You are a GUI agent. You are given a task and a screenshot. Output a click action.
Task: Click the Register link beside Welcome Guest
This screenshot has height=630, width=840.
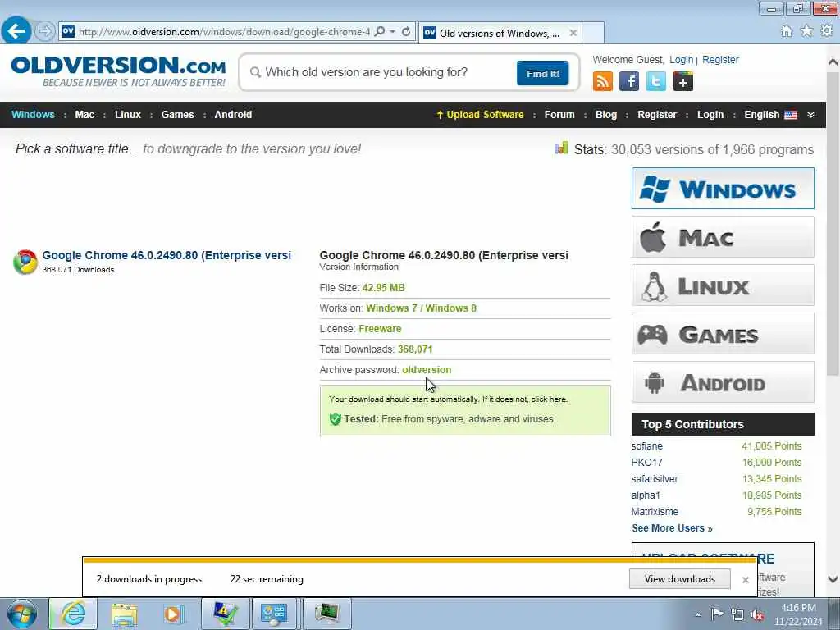[720, 60]
